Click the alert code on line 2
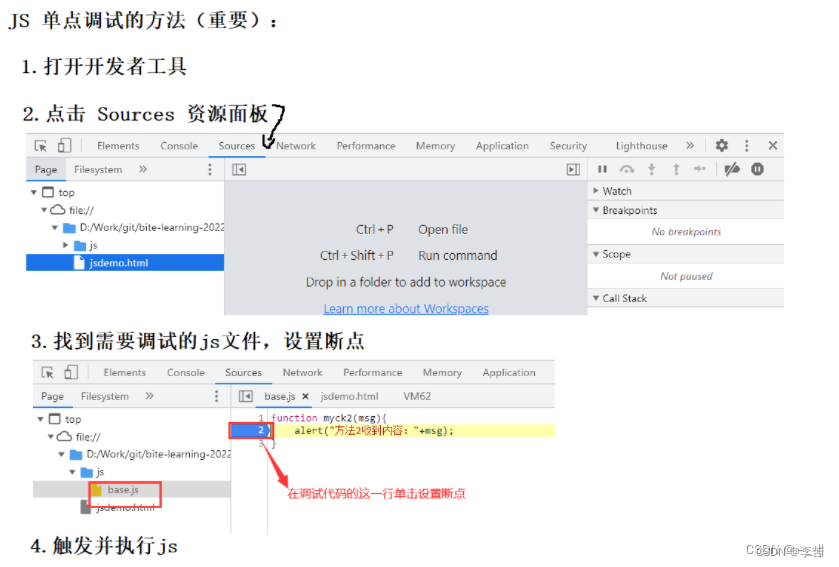Screen dimensions: 839x567 pyautogui.click(x=373, y=431)
